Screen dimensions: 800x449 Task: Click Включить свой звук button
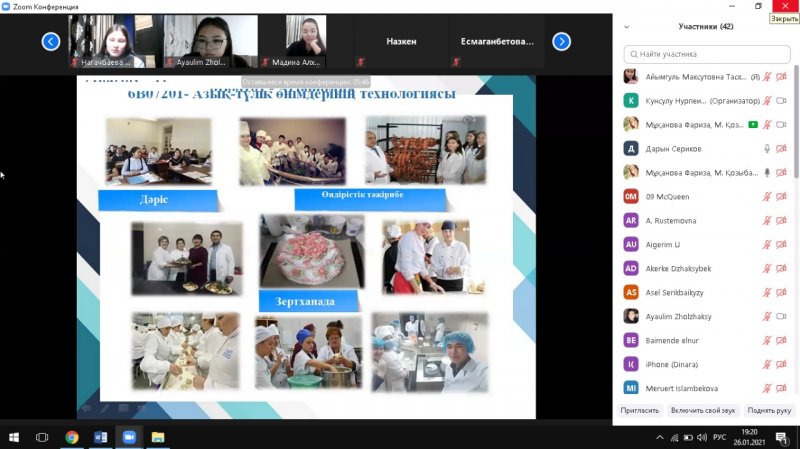[x=703, y=410]
